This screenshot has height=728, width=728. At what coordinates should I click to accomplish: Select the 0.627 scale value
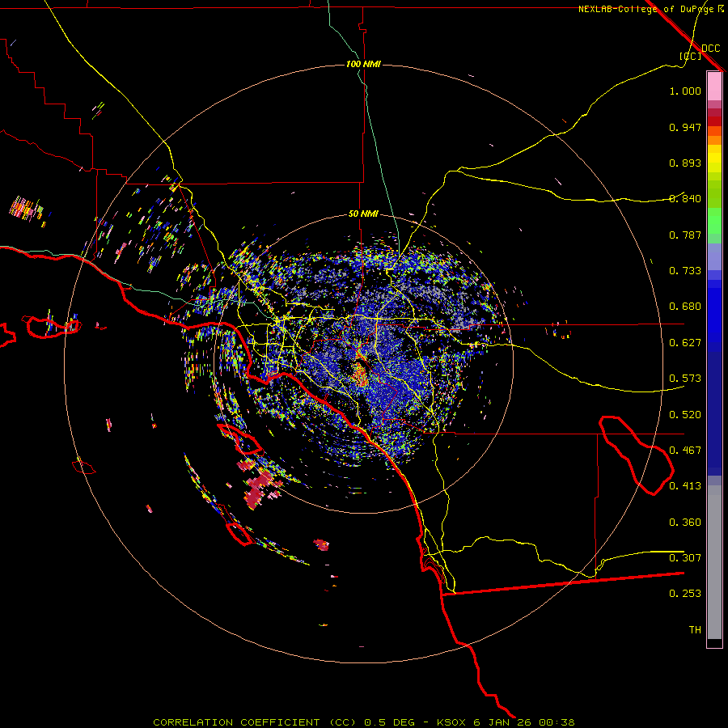click(685, 342)
